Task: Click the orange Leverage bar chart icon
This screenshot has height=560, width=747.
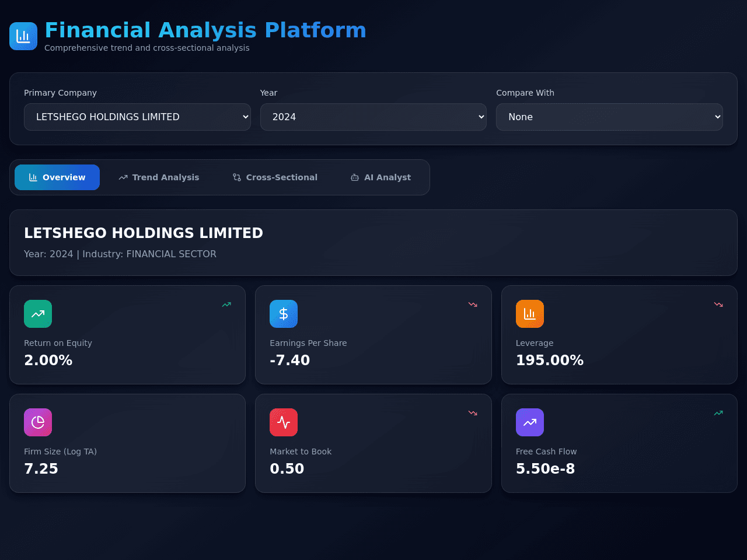Action: (x=530, y=314)
